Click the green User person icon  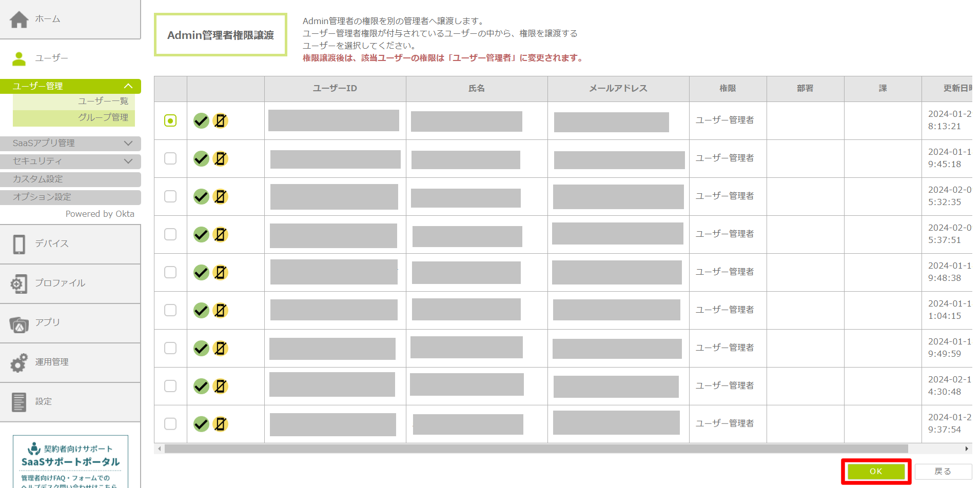point(19,58)
